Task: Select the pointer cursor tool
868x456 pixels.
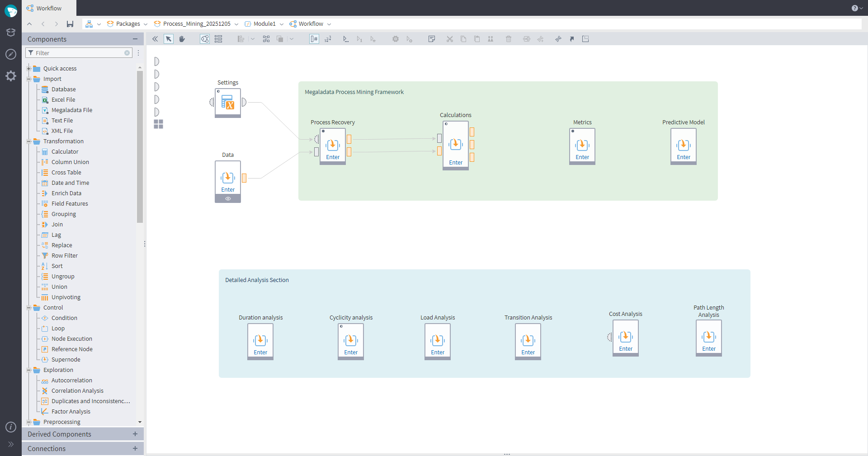Action: point(169,39)
